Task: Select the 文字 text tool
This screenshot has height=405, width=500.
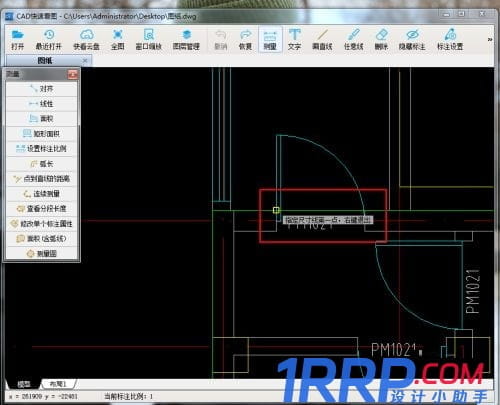Action: (294, 39)
